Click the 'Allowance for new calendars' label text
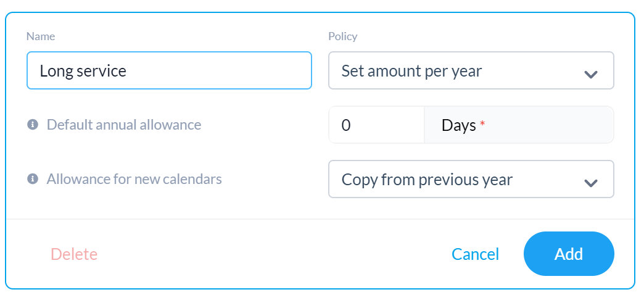Screen dimensions: 644x300 134,179
